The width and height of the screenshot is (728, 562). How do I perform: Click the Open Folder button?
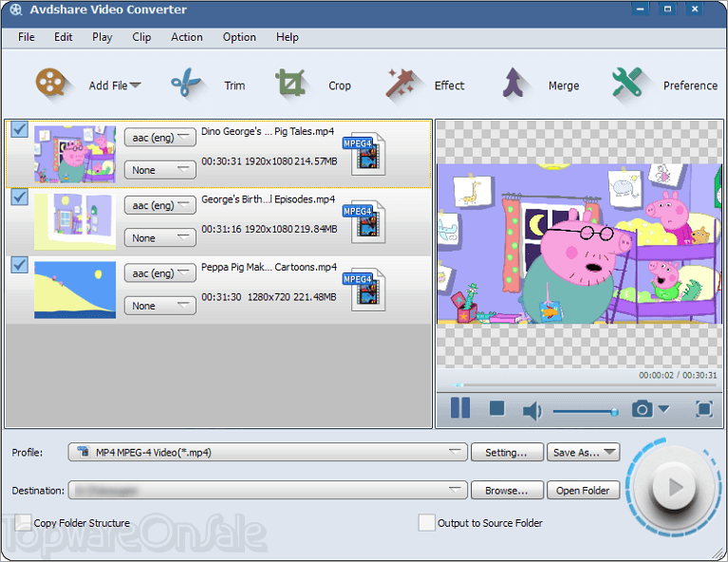[583, 490]
